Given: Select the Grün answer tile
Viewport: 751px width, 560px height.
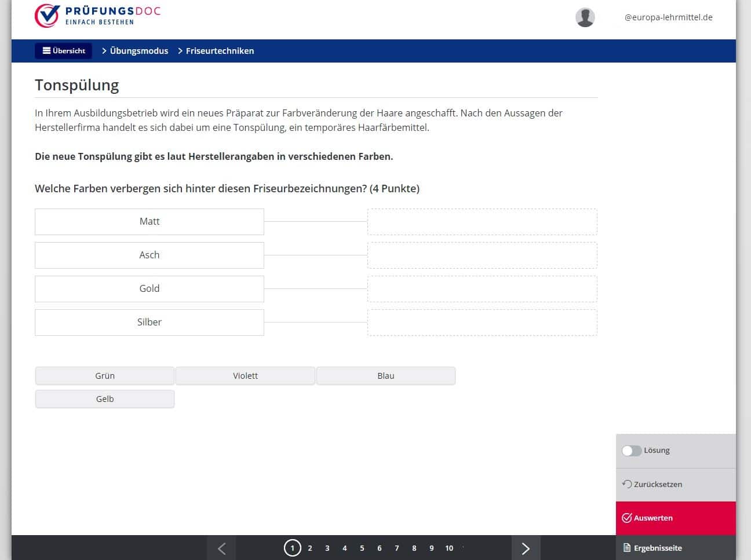Looking at the screenshot, I should pyautogui.click(x=105, y=376).
